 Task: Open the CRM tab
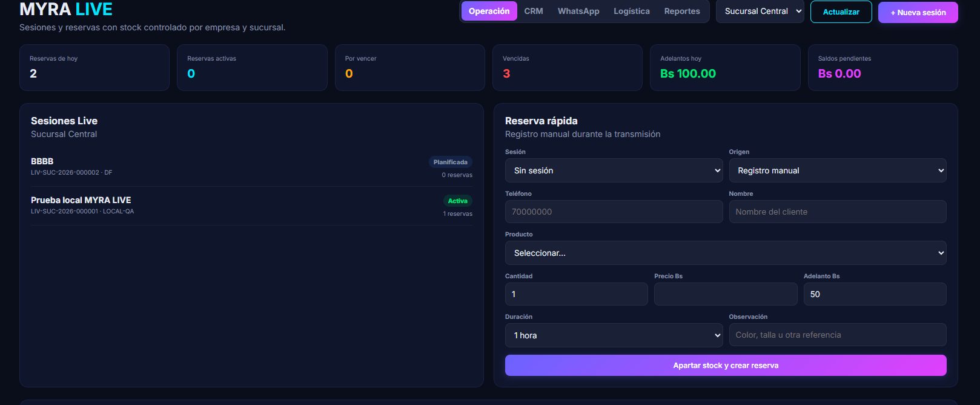coord(534,11)
